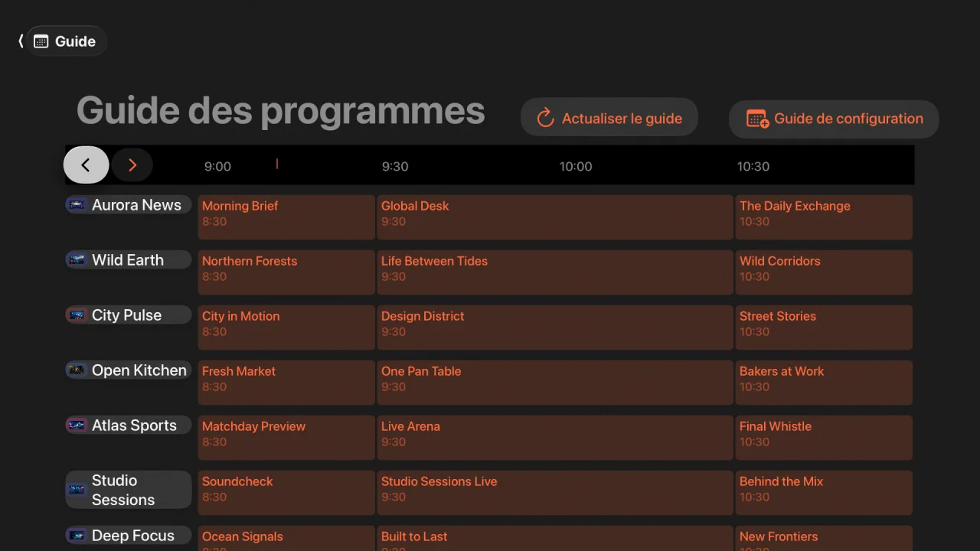Viewport: 980px width, 551px height.
Task: Click the configuration calendar-plus icon
Action: click(757, 119)
